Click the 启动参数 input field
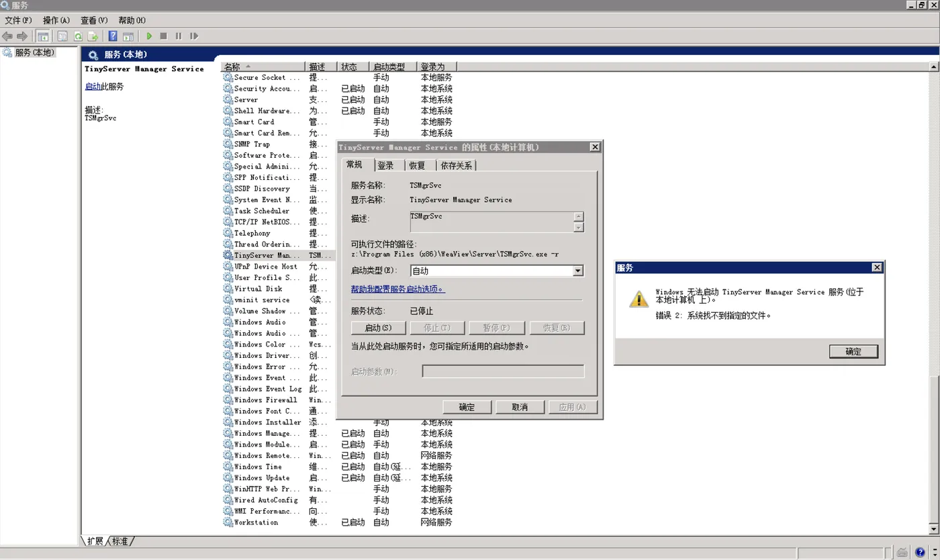 [x=503, y=371]
